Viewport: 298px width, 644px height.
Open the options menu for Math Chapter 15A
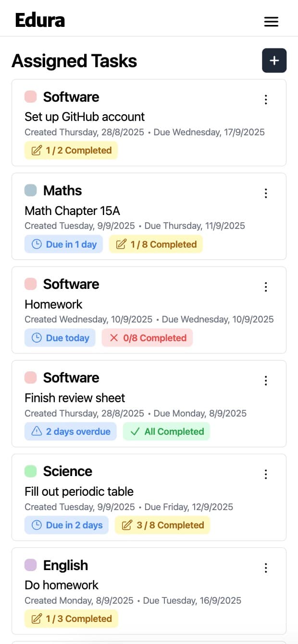pos(266,193)
